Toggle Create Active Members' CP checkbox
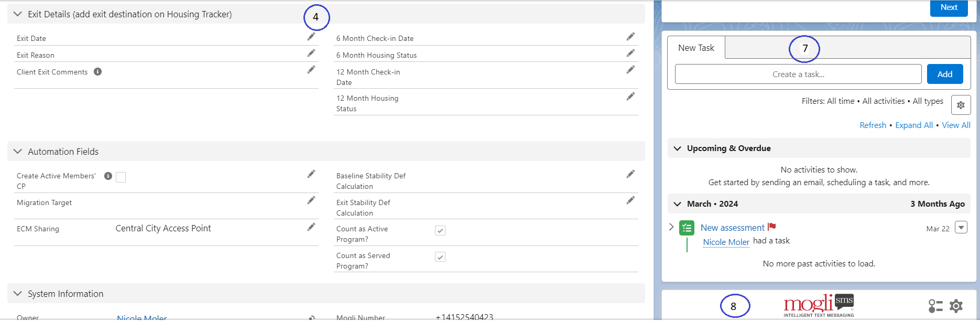Screen dimensions: 980x321 coord(121,177)
